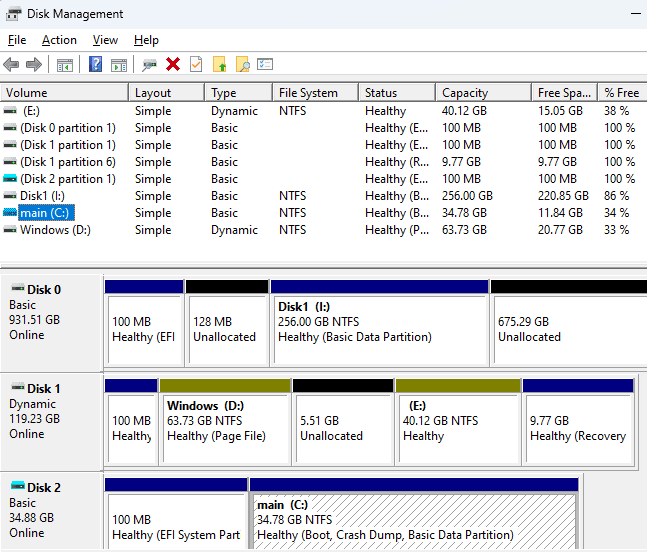Select the 128 MB Unallocated block
This screenshot has width=647, height=552.
tap(227, 323)
